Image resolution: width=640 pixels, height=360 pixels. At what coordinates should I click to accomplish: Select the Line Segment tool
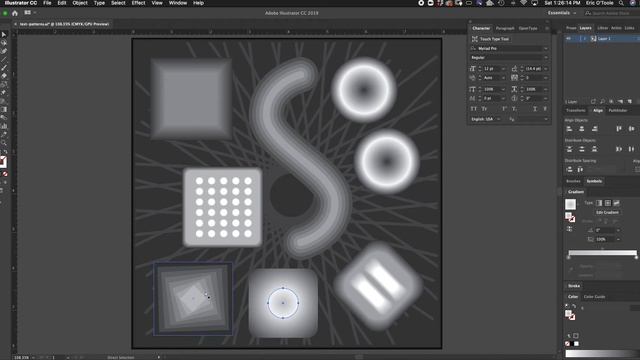click(x=4, y=60)
